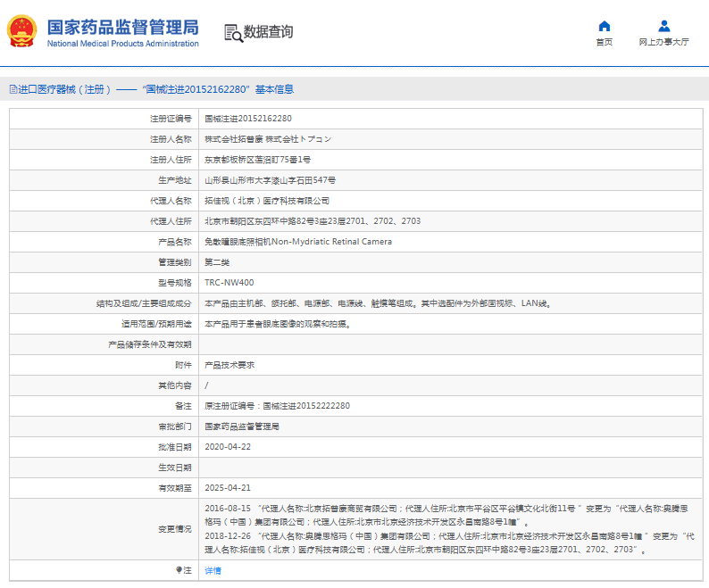Click National Medical Products Administration subtitle

pos(123,44)
